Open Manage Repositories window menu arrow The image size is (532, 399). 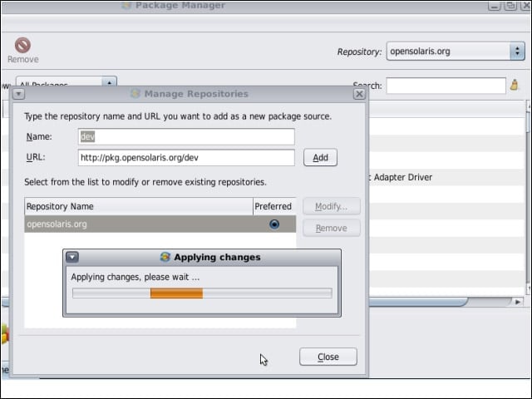[18, 94]
